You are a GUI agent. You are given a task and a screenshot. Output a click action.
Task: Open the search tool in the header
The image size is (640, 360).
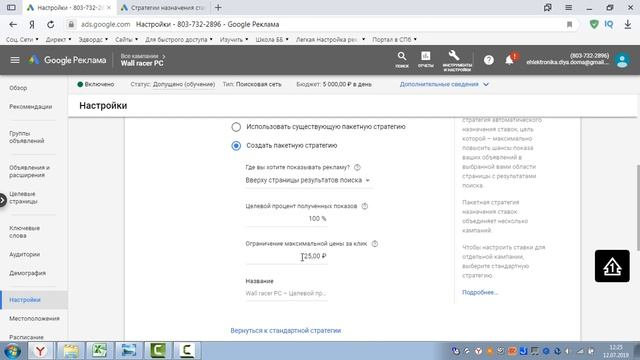tap(402, 60)
